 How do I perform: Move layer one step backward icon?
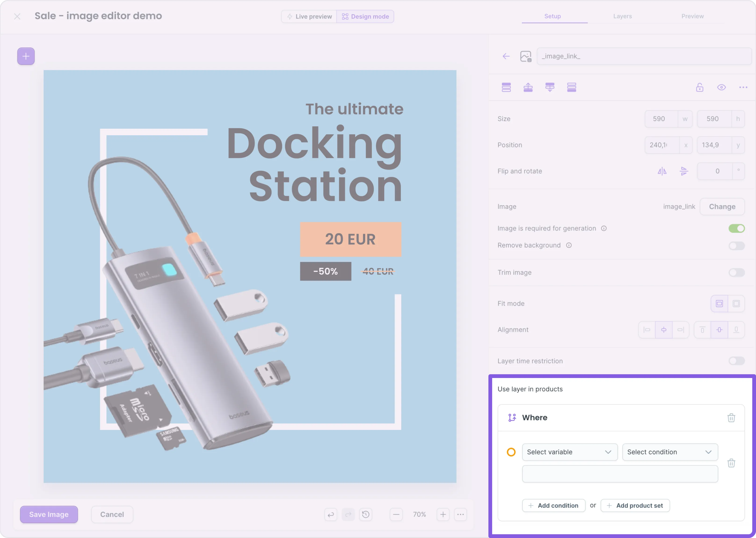click(550, 87)
